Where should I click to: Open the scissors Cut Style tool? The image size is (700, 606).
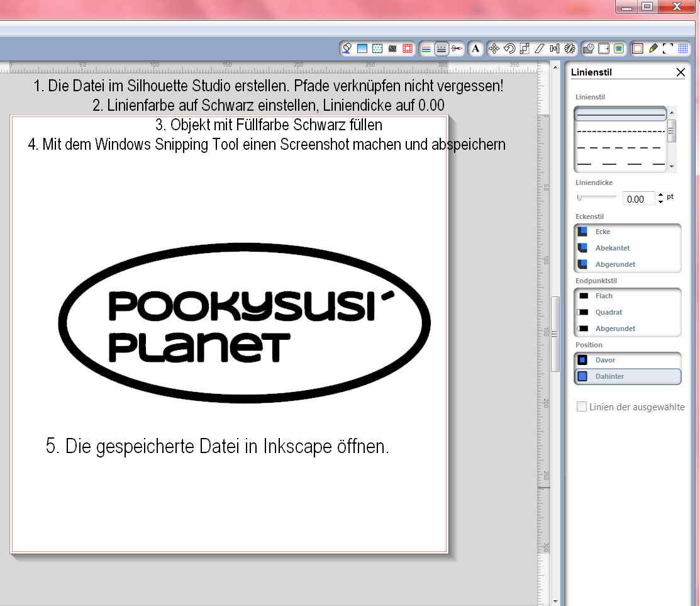[456, 48]
